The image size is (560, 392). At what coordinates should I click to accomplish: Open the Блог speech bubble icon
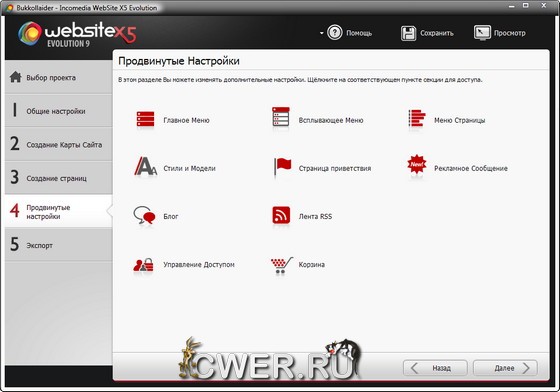[x=144, y=215]
